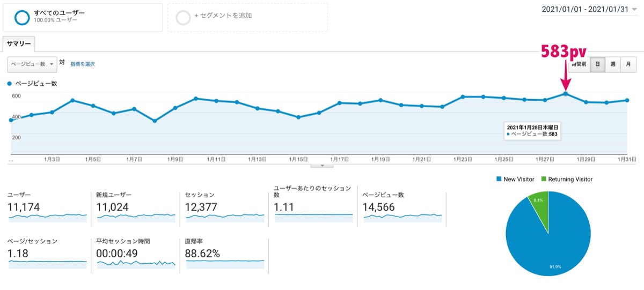Click the 平均セッション時間 value 00:00:49
Image resolution: width=644 pixels, height=290 pixels.
[x=118, y=254]
